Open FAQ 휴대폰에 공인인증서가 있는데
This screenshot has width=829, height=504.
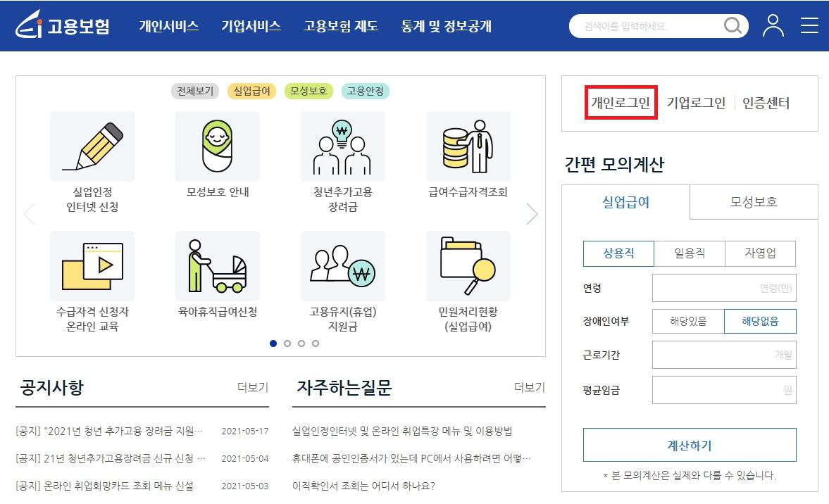411,458
